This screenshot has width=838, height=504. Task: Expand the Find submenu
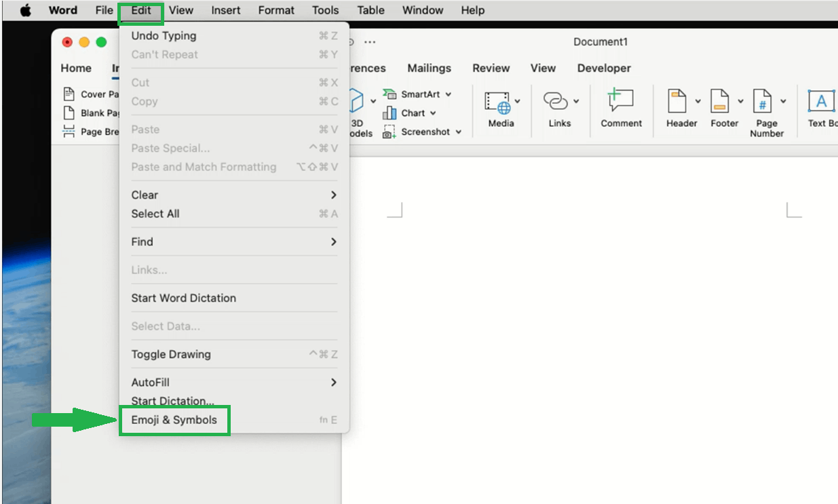[234, 241]
